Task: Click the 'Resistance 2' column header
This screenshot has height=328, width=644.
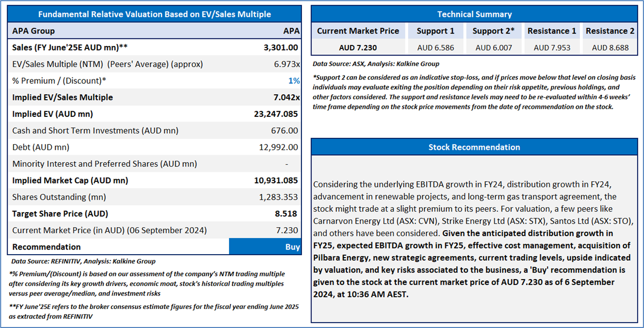Action: click(610, 31)
